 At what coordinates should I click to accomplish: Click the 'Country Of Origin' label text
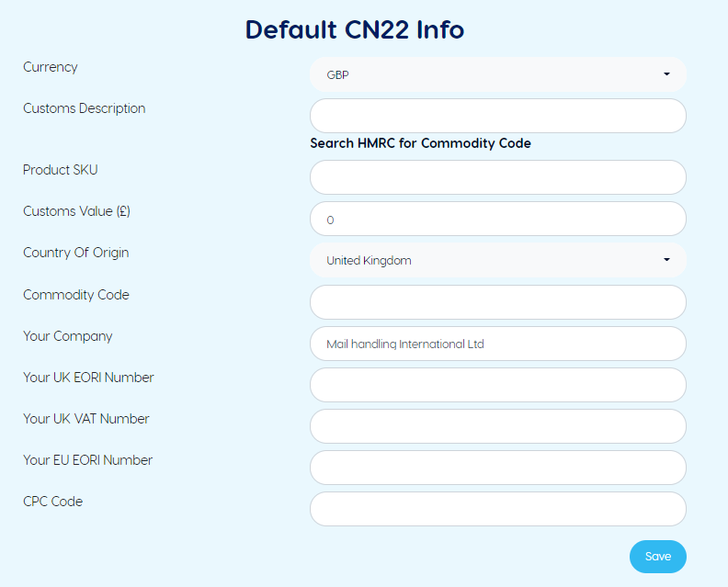point(75,253)
